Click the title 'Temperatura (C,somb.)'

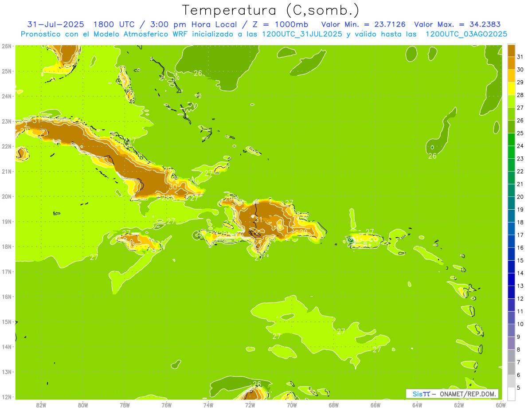tap(271, 10)
